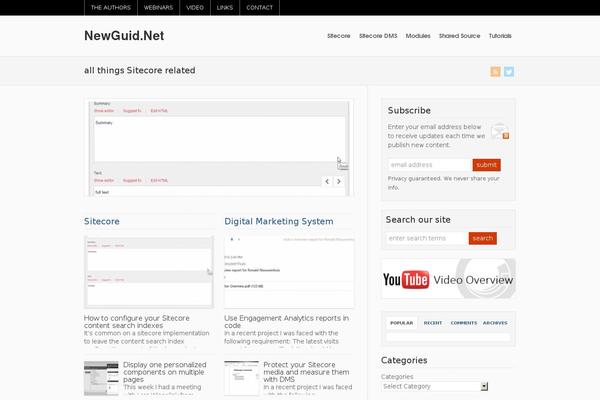Screen dimensions: 600x400
Task: Open the content search indexes article thumbnail
Action: coord(149,272)
